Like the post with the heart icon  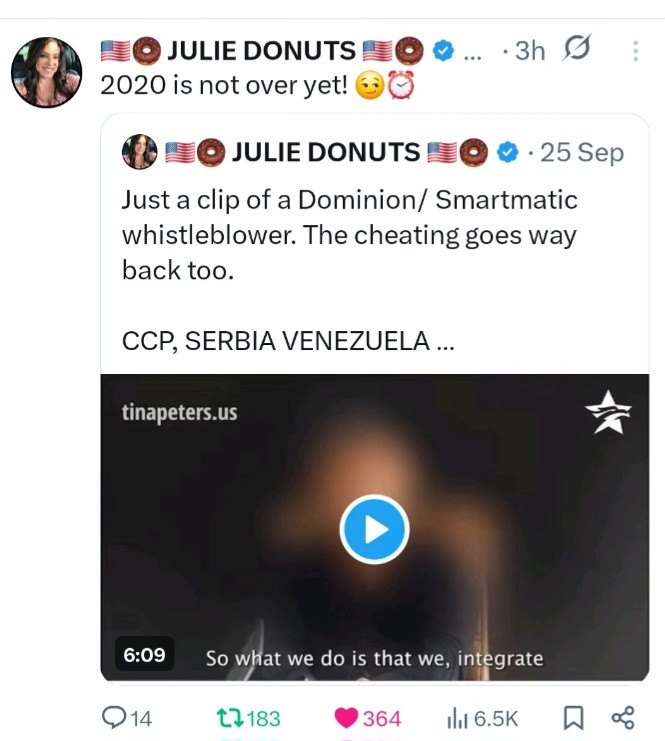point(347,717)
